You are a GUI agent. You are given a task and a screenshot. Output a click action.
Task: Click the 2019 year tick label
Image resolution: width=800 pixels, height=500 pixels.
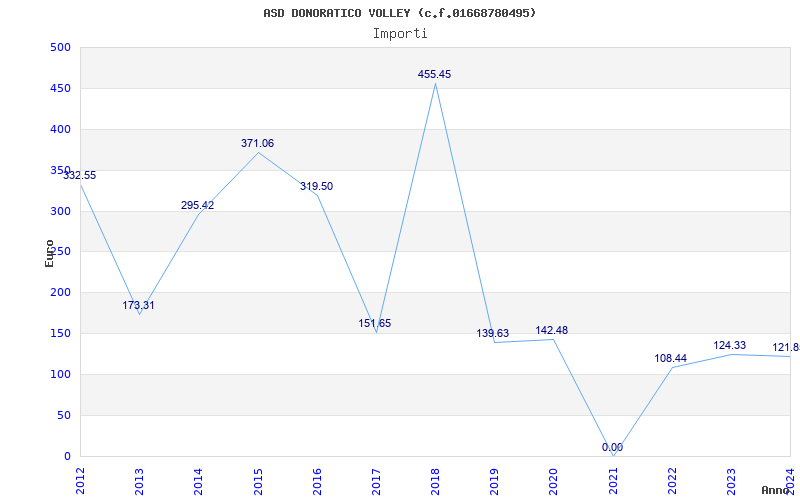tap(494, 481)
